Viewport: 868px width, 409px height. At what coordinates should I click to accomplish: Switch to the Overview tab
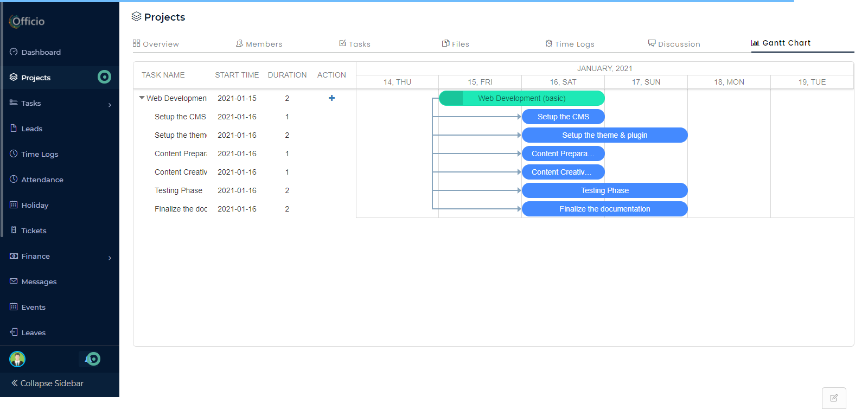coord(156,43)
